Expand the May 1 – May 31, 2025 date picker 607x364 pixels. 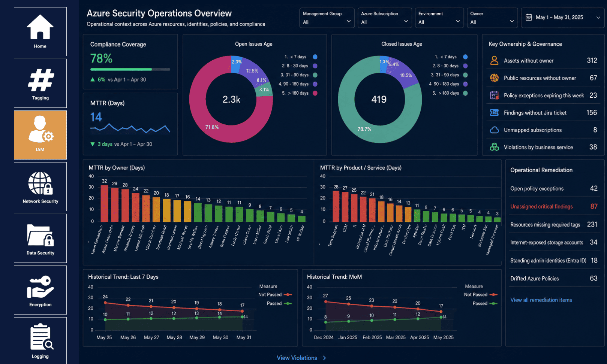[562, 18]
